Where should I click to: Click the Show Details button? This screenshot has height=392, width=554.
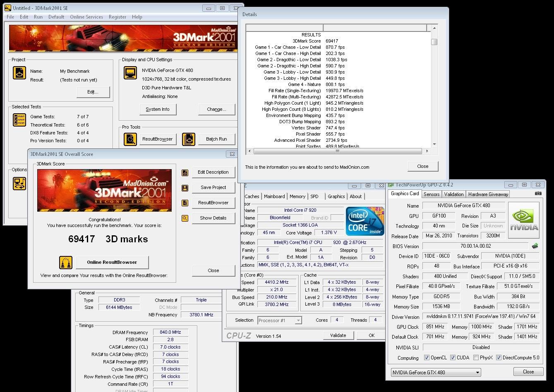point(213,218)
